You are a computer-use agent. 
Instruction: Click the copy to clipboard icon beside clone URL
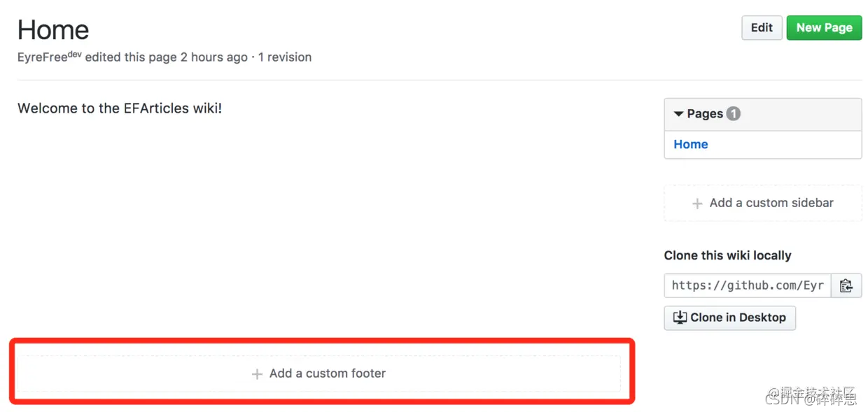coord(847,285)
